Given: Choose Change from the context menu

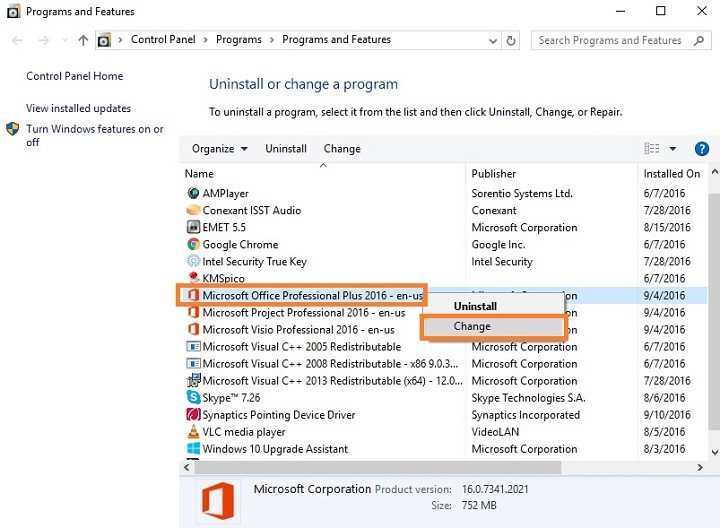Looking at the screenshot, I should [492, 326].
